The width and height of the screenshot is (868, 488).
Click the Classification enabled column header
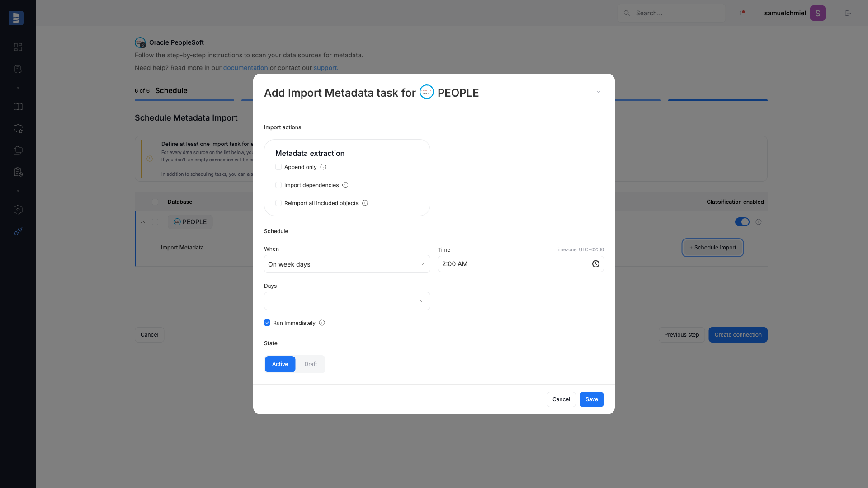735,202
